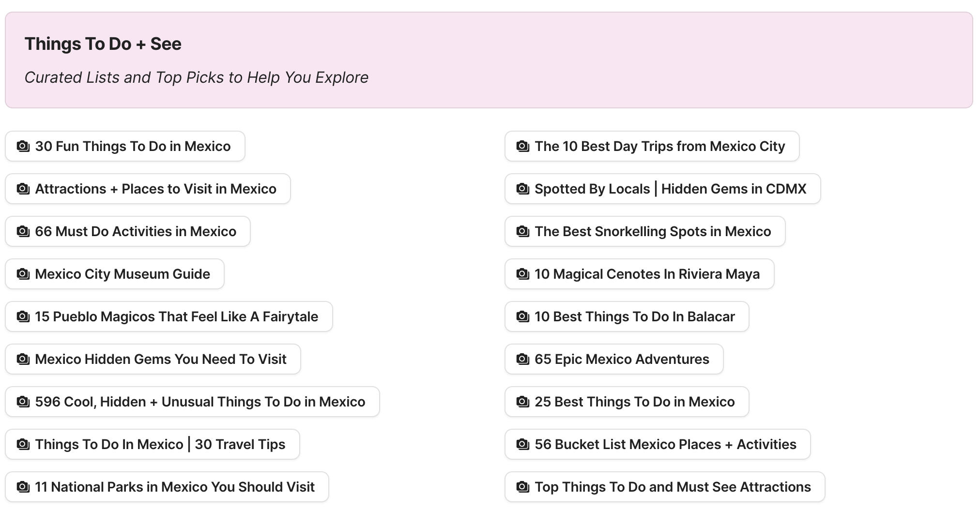Open "10 Best Things To Do In Balacar"
The height and width of the screenshot is (511, 980).
click(x=626, y=316)
